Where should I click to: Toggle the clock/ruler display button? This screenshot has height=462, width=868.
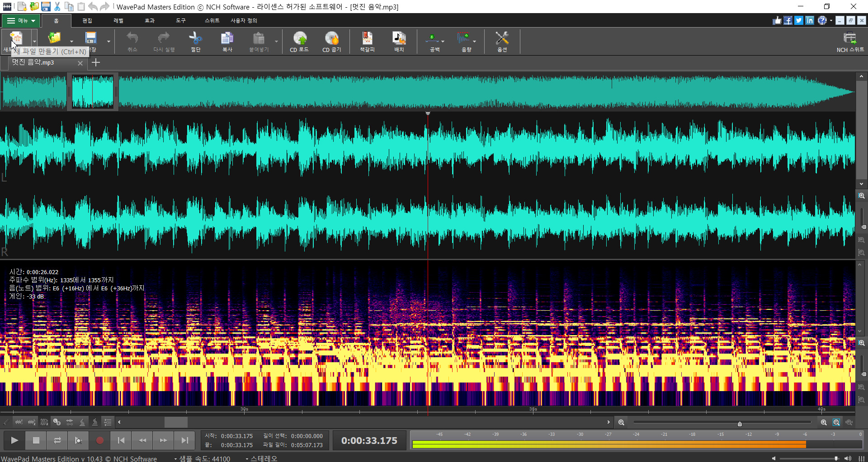click(57, 422)
